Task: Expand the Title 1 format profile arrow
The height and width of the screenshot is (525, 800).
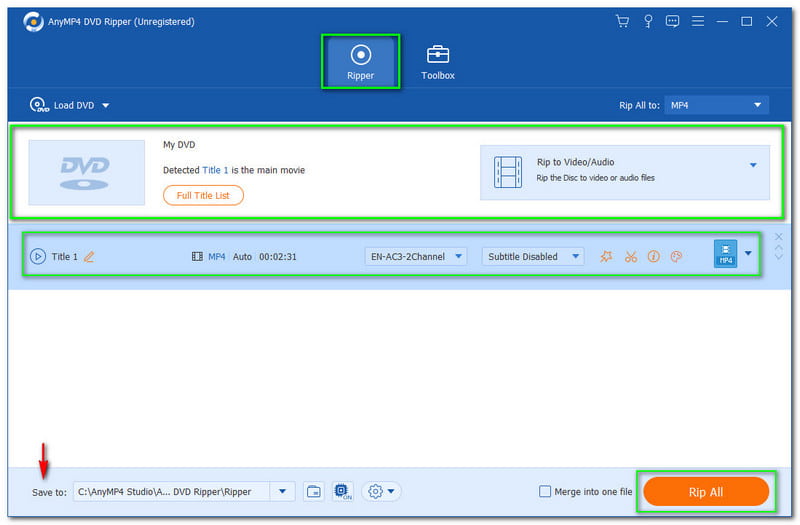Action: click(x=748, y=253)
